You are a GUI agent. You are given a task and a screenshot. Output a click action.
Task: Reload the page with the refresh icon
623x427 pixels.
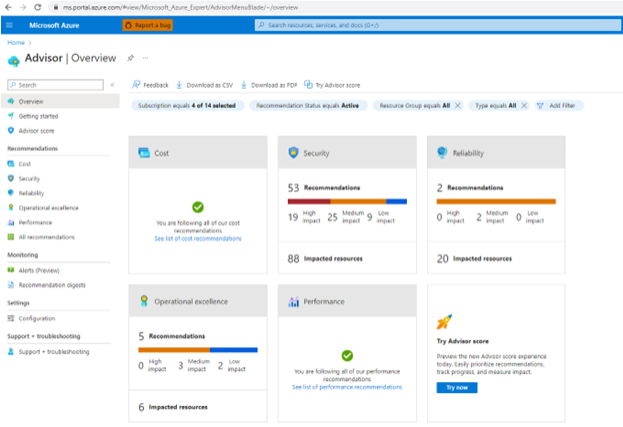click(37, 7)
